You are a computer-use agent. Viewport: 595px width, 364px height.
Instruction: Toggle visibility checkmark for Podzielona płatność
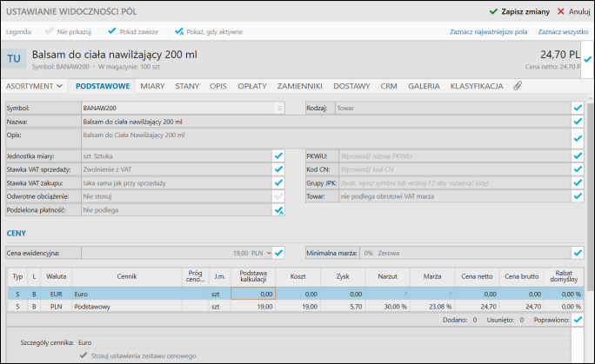coord(278,210)
